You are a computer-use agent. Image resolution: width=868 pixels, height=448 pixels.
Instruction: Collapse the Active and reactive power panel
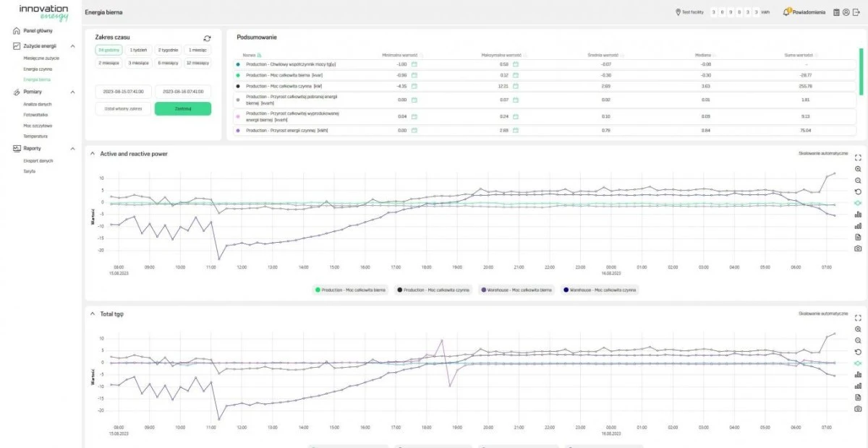click(93, 154)
